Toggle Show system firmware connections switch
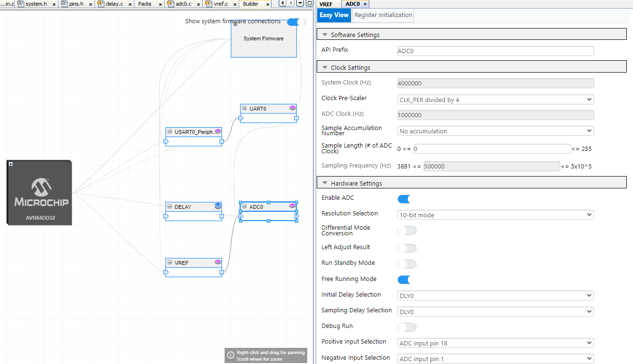The width and height of the screenshot is (633, 364). [296, 22]
